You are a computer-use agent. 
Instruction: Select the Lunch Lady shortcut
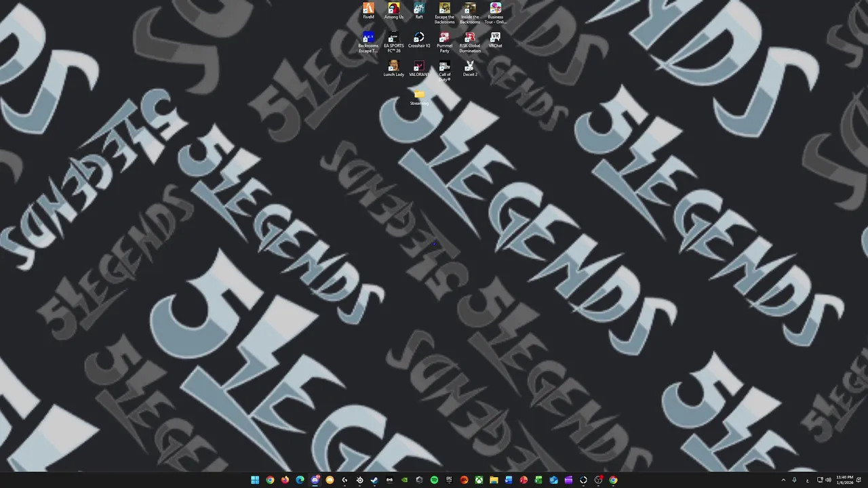(x=393, y=68)
